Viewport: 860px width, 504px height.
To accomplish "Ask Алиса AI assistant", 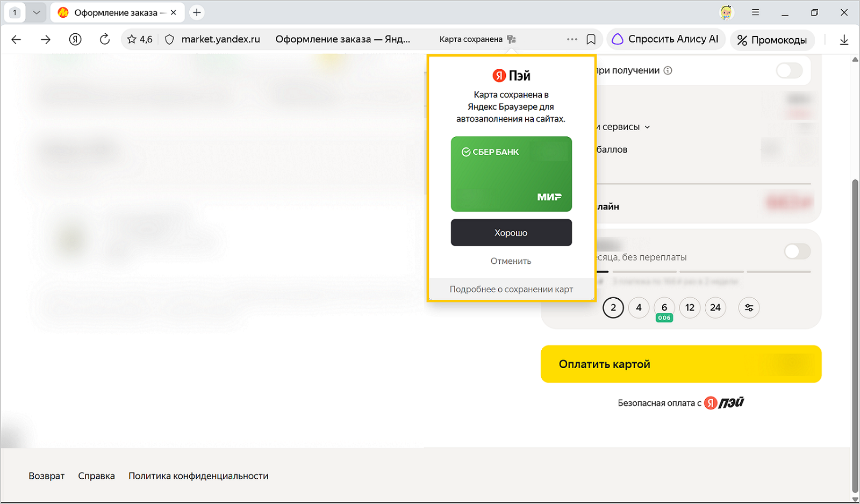I will click(x=666, y=39).
